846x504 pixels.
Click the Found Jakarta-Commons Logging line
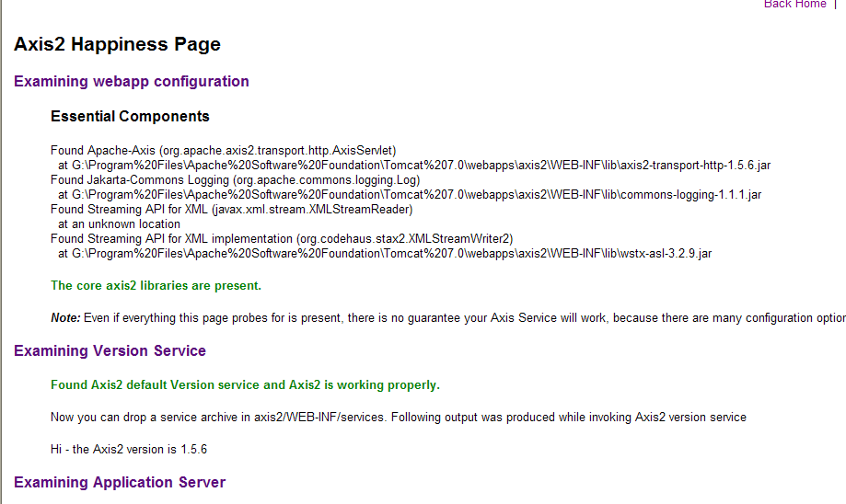[x=236, y=180]
